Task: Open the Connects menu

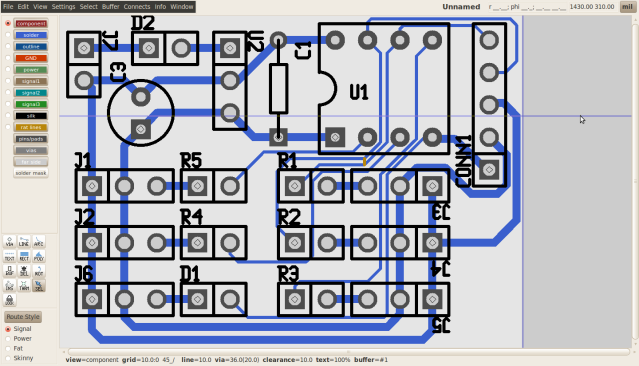Action: (137, 7)
